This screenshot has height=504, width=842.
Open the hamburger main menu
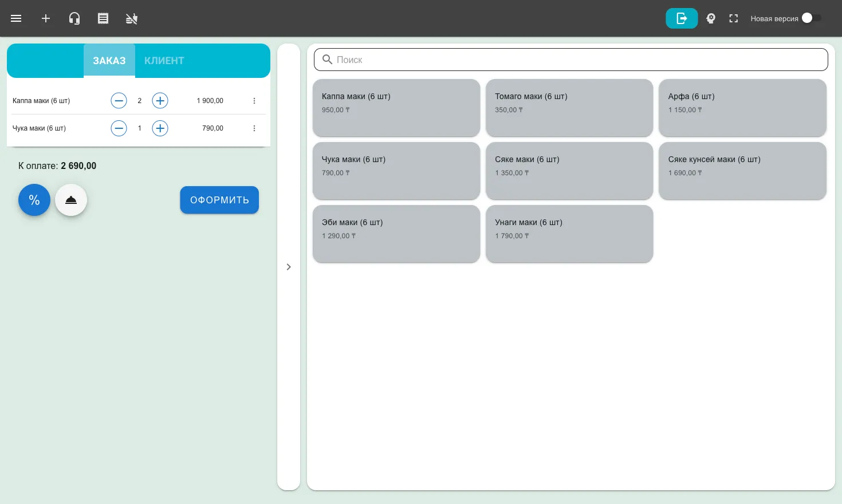pyautogui.click(x=16, y=18)
